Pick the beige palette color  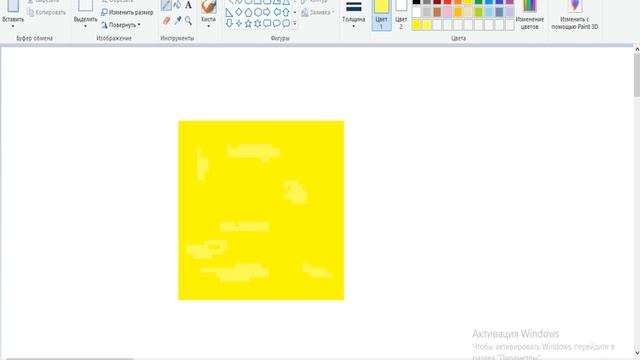point(468,13)
